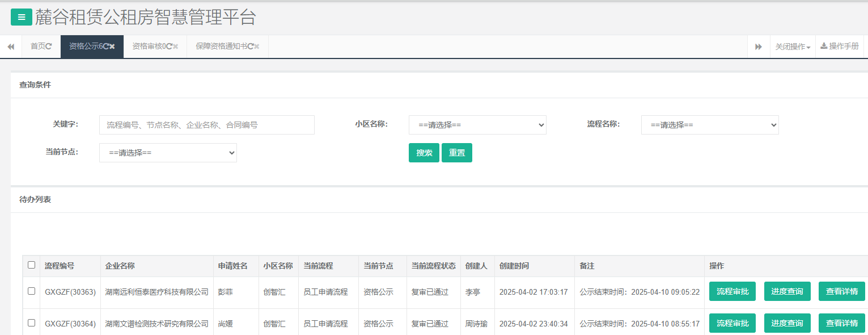Close the 资格公示 tab with X icon

point(112,47)
